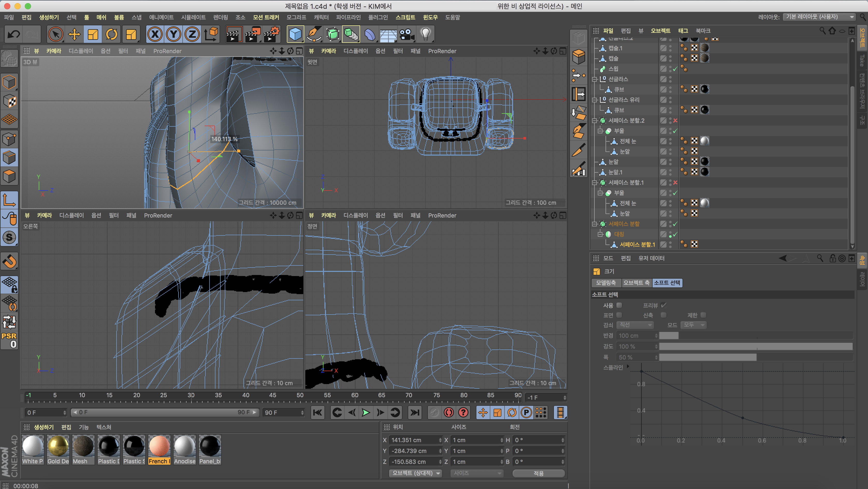This screenshot has height=489, width=868.
Task: Open the 렌더링 menu
Action: click(220, 17)
